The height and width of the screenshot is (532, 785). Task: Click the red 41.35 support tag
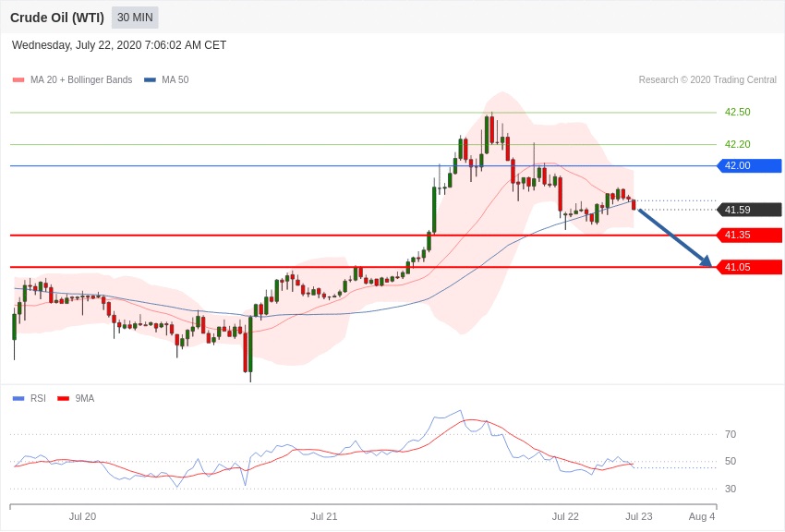pyautogui.click(x=749, y=236)
